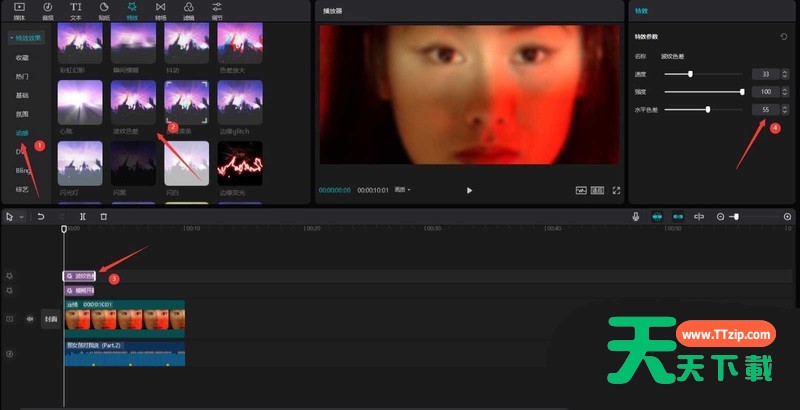Toggle the preview axis icon in timeline toolbar
This screenshot has width=800, height=410.
[x=699, y=216]
